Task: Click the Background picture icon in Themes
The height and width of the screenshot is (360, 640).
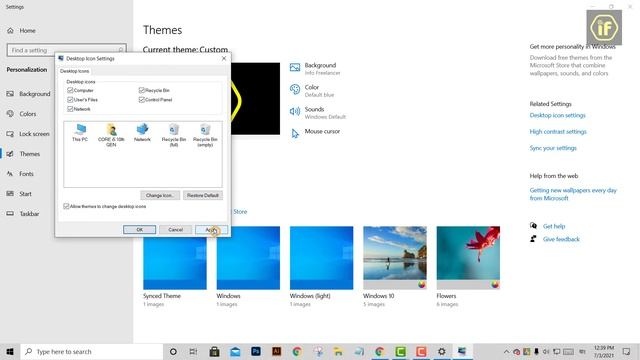Action: [295, 67]
